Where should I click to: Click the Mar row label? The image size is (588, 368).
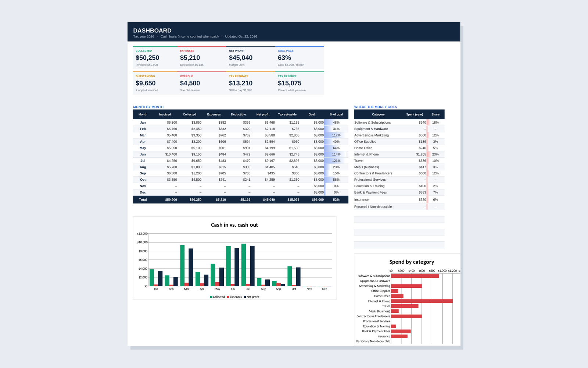click(143, 135)
